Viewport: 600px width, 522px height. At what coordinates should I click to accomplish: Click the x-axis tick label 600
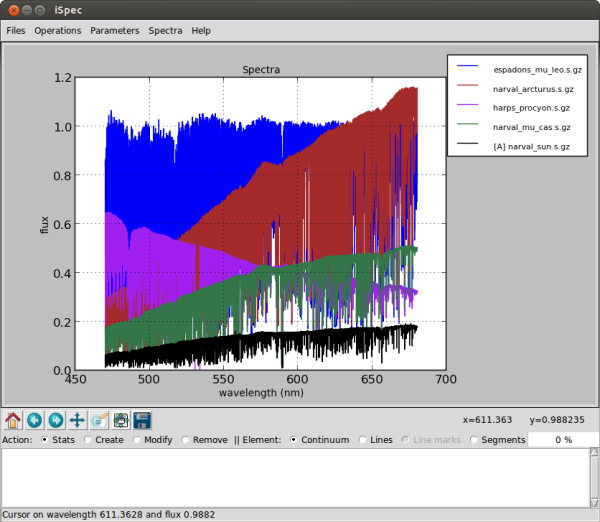click(x=297, y=379)
